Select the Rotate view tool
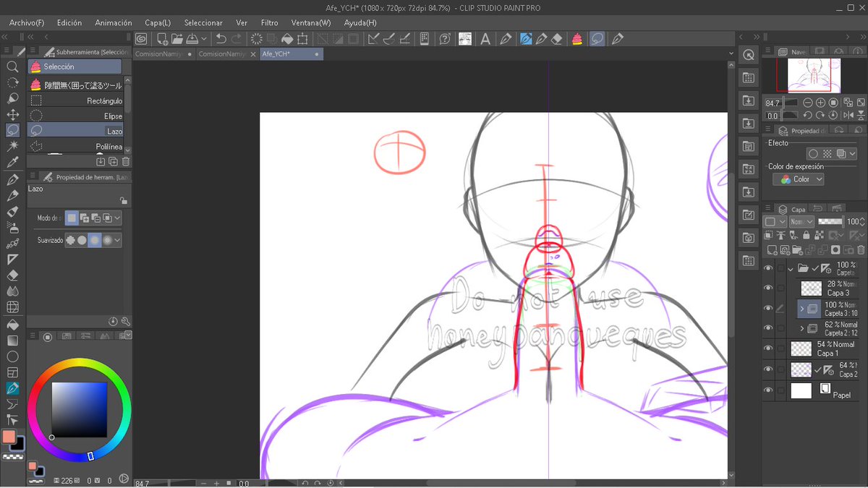 click(x=12, y=82)
